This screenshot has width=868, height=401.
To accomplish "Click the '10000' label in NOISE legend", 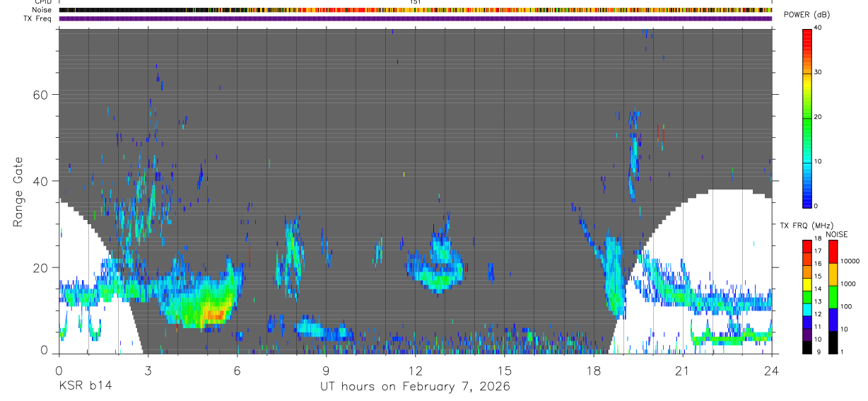I will [850, 261].
